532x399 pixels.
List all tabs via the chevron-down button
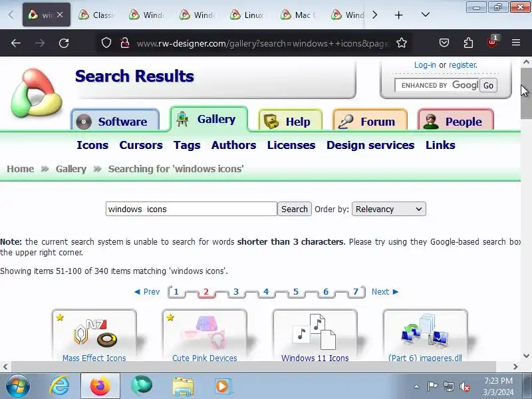[x=425, y=15]
